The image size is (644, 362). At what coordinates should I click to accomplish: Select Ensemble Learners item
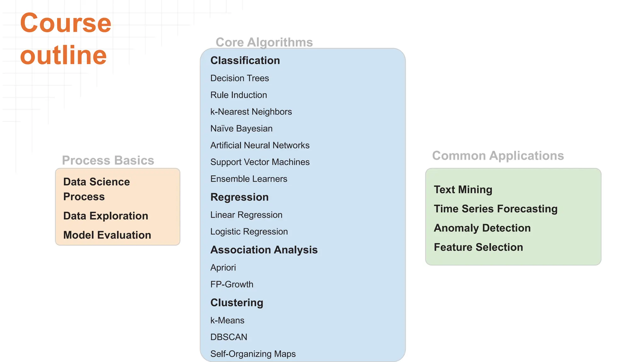coord(249,179)
